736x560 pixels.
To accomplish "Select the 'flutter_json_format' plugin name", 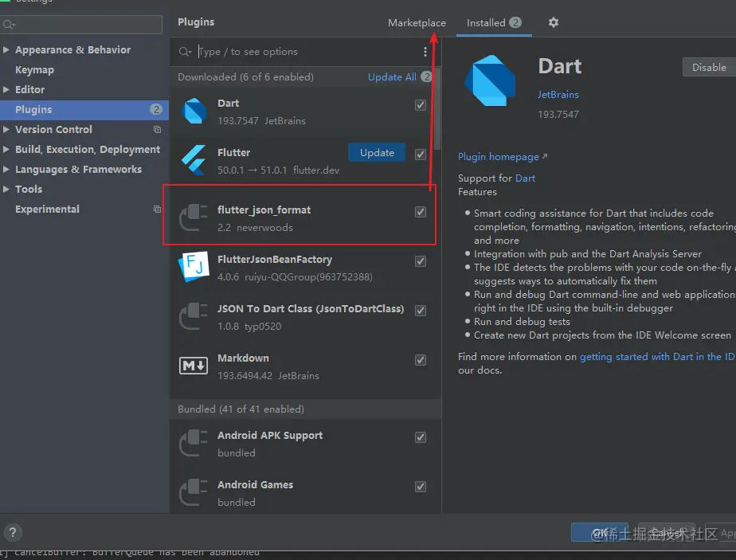I will 264,210.
